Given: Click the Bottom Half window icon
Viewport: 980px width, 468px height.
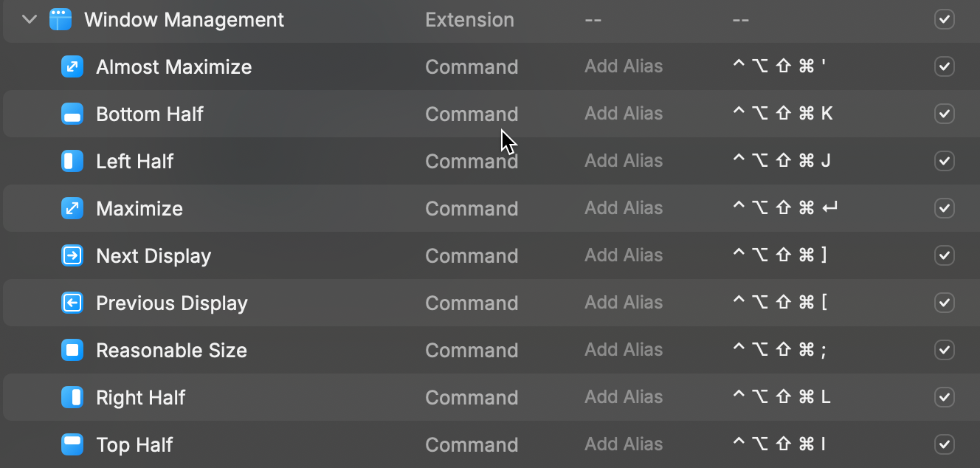Looking at the screenshot, I should pyautogui.click(x=72, y=114).
